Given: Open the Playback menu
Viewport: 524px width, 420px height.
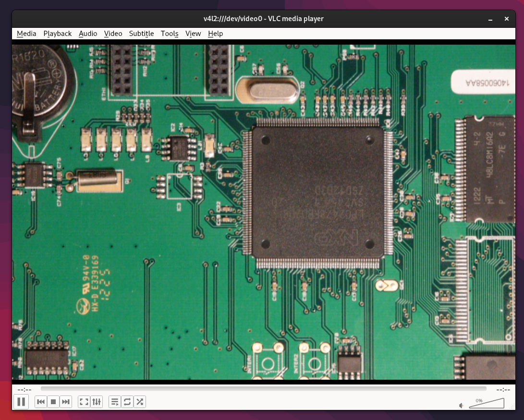Looking at the screenshot, I should [x=58, y=34].
